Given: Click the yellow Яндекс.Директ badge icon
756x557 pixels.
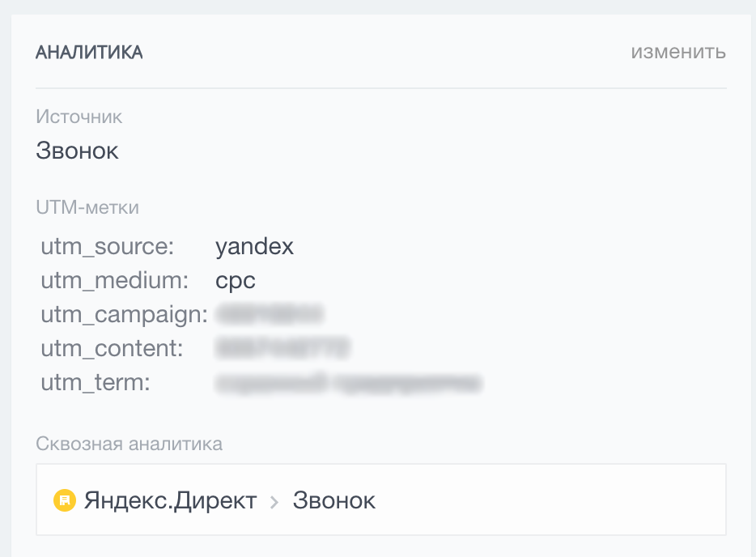Looking at the screenshot, I should click(x=63, y=500).
